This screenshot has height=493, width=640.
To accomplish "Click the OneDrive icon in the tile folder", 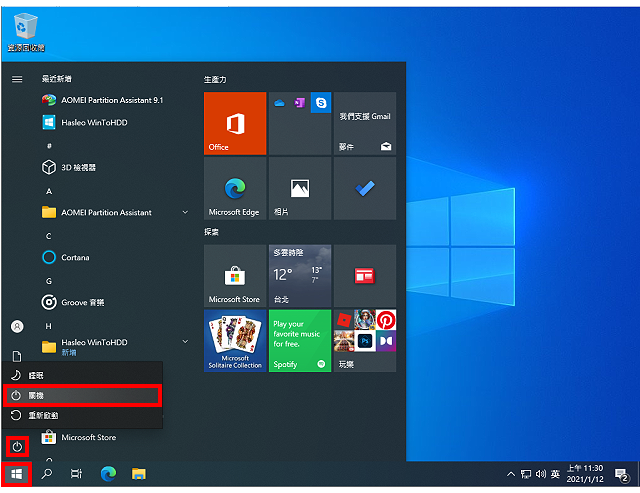I will 279,103.
